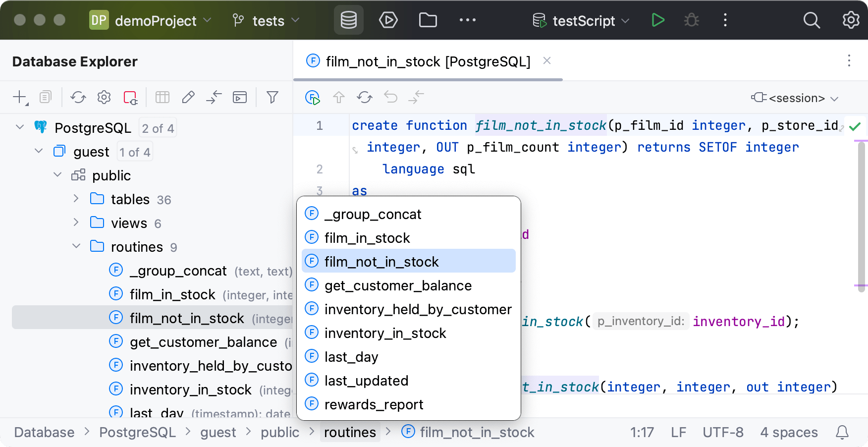868x447 pixels.
Task: Edit source with pencil icon
Action: pyautogui.click(x=188, y=97)
